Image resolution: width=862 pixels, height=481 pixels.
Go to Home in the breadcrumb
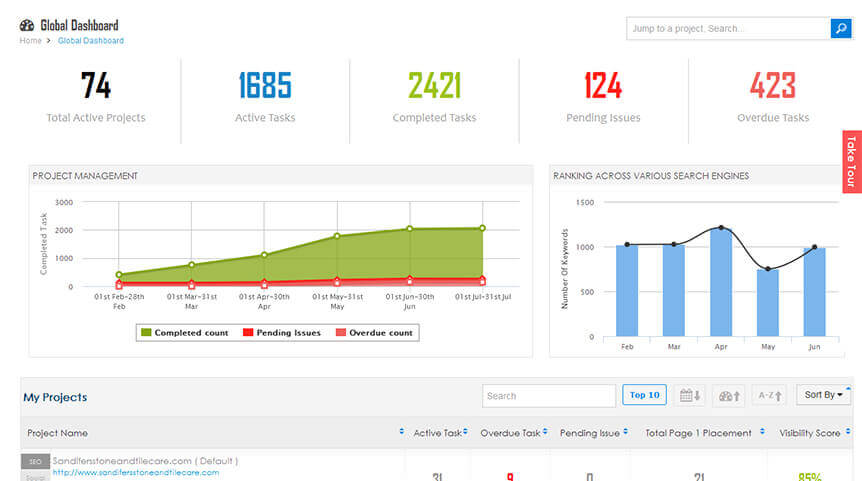coord(30,41)
